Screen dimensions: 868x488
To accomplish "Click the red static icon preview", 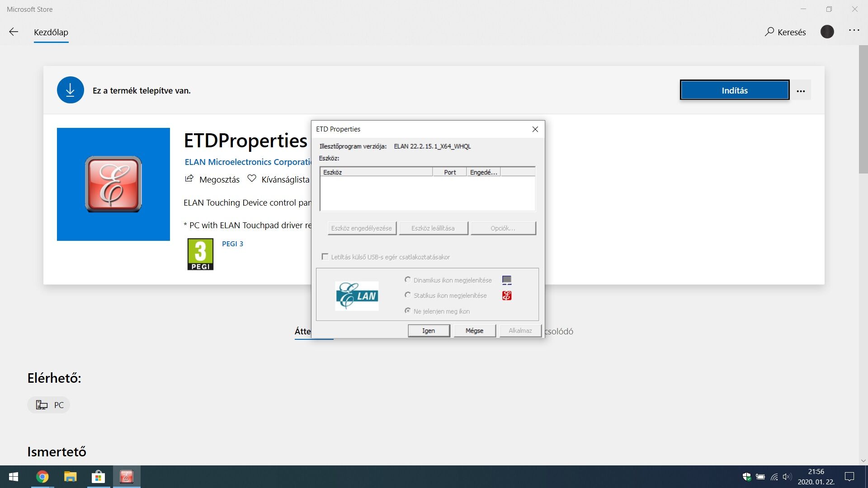I will pyautogui.click(x=507, y=296).
